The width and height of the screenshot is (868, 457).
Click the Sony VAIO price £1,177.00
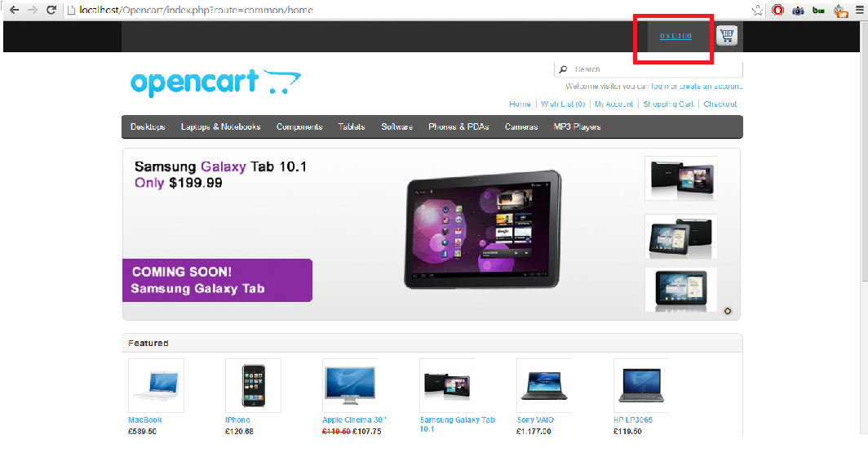534,432
